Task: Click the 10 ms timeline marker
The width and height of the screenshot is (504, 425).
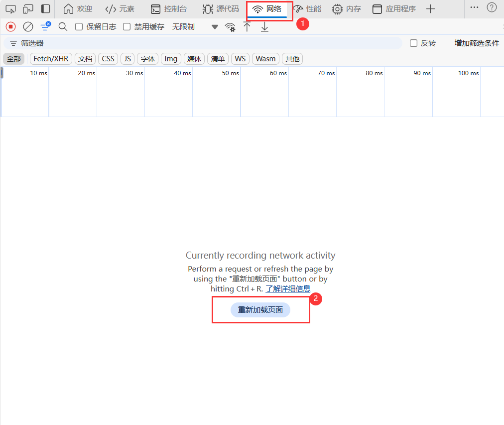Action: click(x=38, y=73)
